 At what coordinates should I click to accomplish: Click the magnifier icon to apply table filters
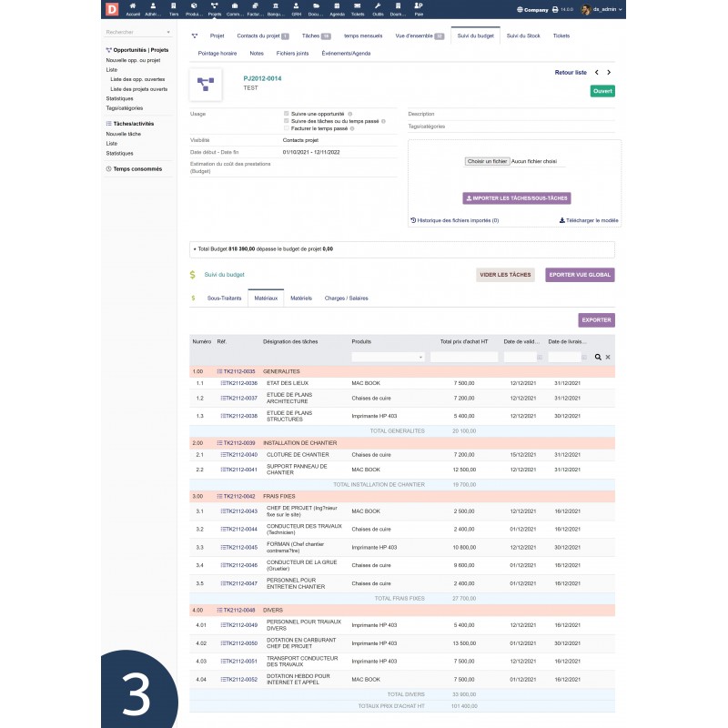pos(598,358)
